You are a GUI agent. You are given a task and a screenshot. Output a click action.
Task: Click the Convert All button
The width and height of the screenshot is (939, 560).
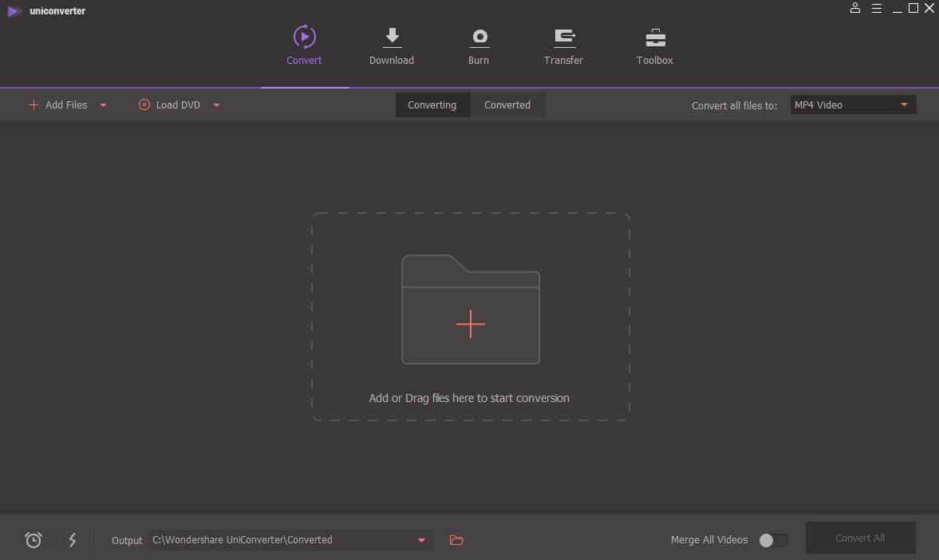pyautogui.click(x=860, y=538)
